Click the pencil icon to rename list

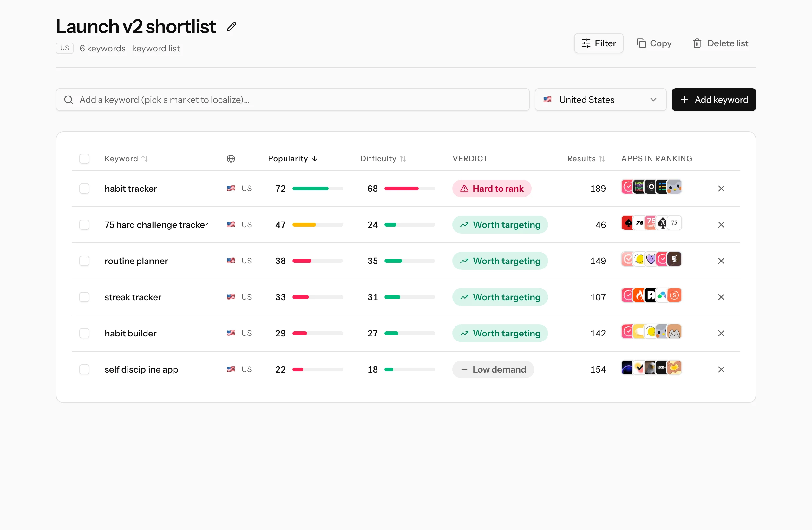(232, 27)
